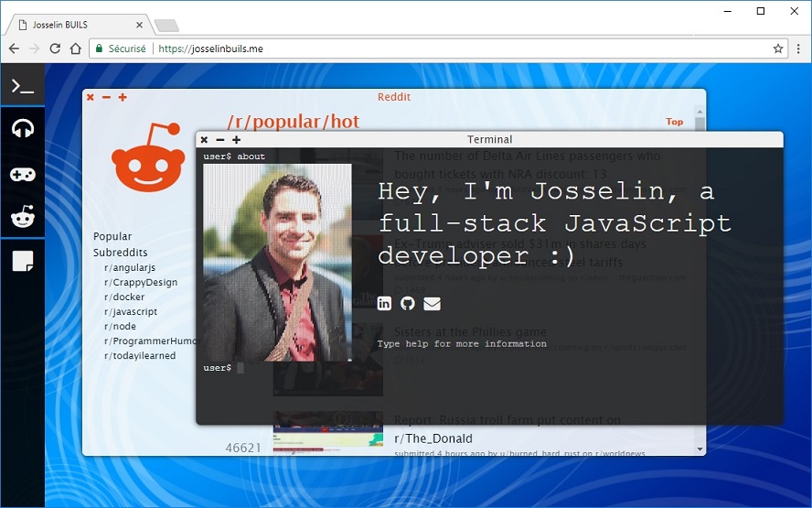Open r/todayilearned subreddit
812x508 pixels.
(x=140, y=355)
